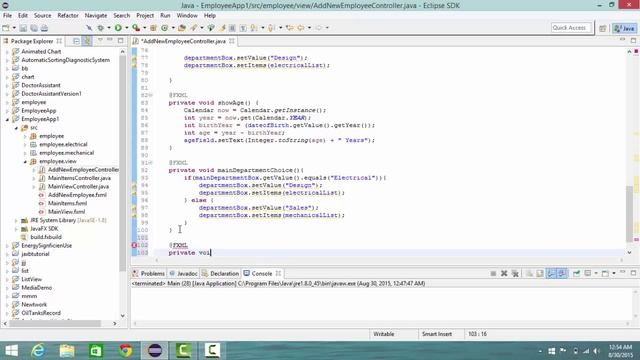The image size is (640, 360).
Task: Click the Run Last Tool external tools icon
Action: click(136, 28)
